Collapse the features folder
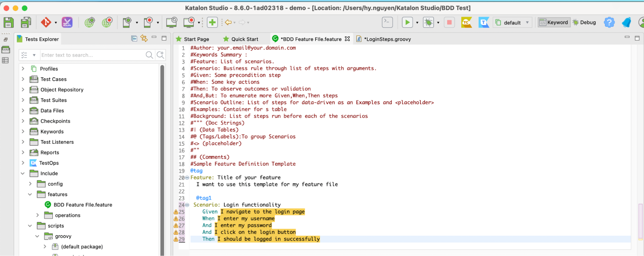 (x=30, y=194)
